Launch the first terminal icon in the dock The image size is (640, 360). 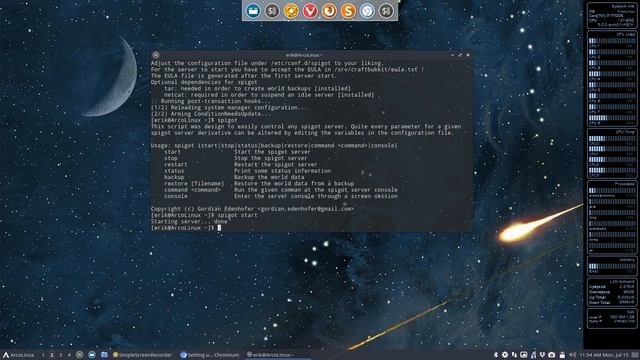pos(272,11)
